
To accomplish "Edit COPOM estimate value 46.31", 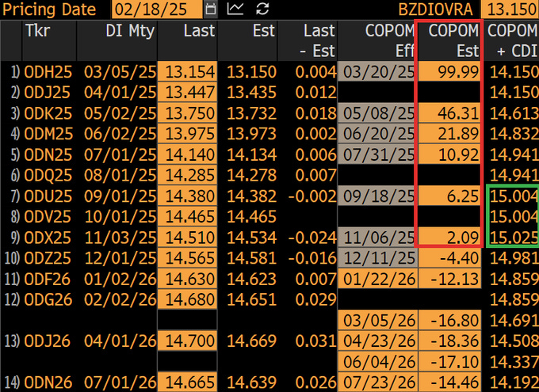I will click(x=449, y=113).
